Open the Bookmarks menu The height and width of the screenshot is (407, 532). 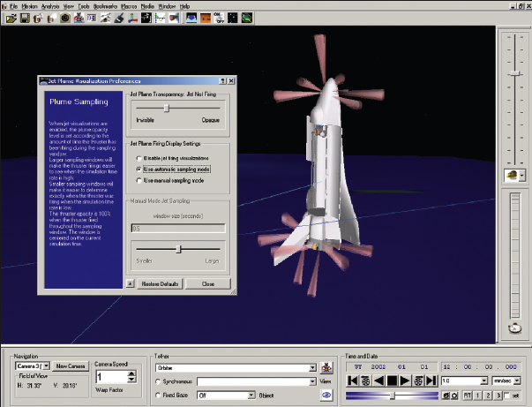click(105, 6)
